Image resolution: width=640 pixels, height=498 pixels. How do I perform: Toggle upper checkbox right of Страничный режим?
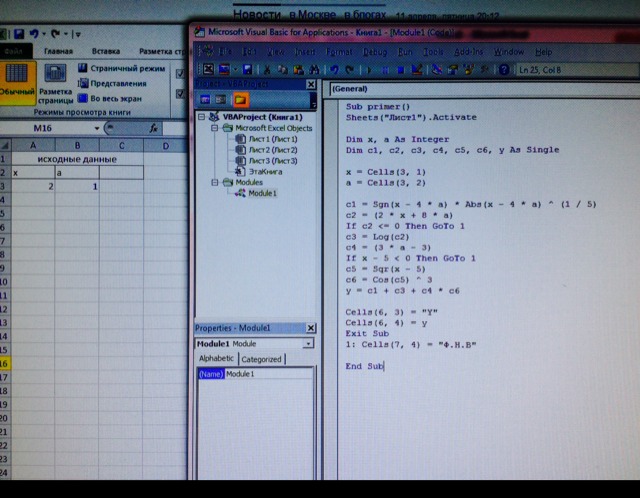pyautogui.click(x=180, y=74)
